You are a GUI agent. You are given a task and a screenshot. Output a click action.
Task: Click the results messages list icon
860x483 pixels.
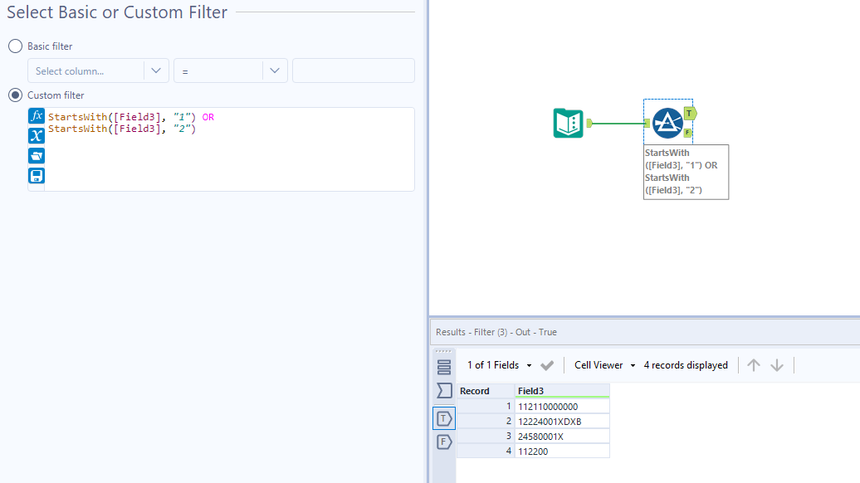(x=444, y=367)
